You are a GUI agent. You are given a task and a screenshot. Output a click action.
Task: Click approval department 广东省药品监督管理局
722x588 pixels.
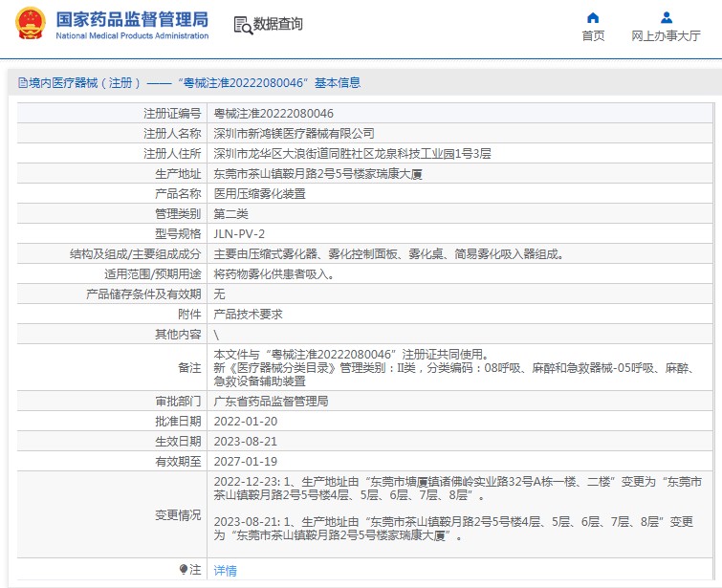pos(271,401)
